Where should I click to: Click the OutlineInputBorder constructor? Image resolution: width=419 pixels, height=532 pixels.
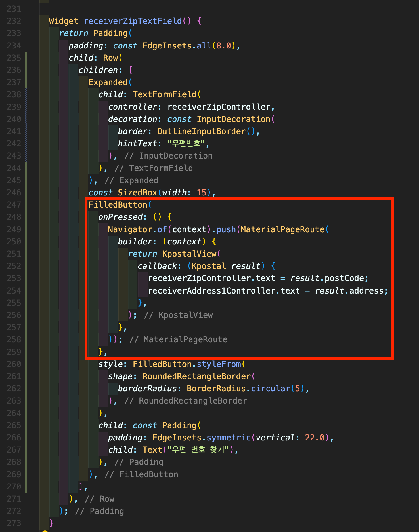pyautogui.click(x=202, y=131)
